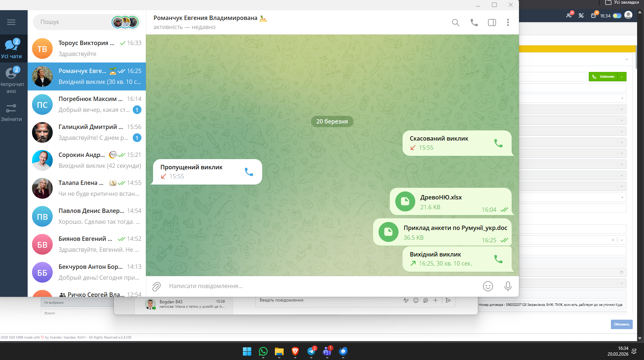This screenshot has width=644, height=360.
Task: Open the Галицкий Дмитрий chat
Action: coord(87,132)
